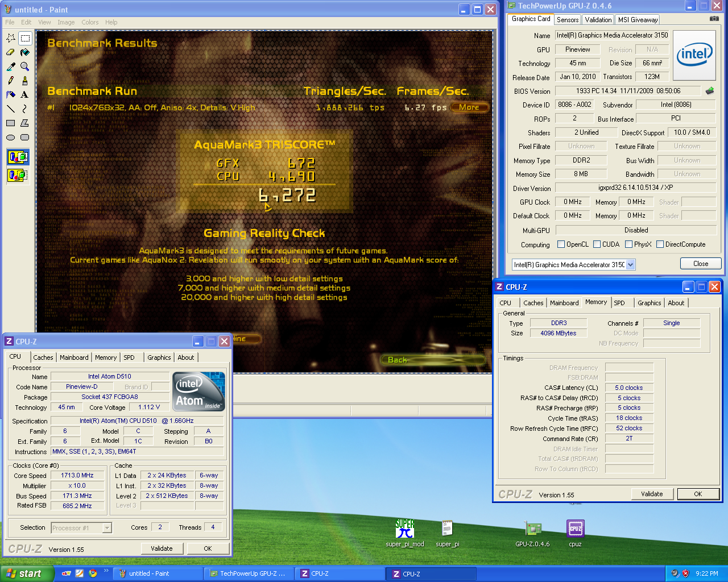The width and height of the screenshot is (728, 582).
Task: Select the Ellipse tool in Paint
Action: pyautogui.click(x=10, y=137)
